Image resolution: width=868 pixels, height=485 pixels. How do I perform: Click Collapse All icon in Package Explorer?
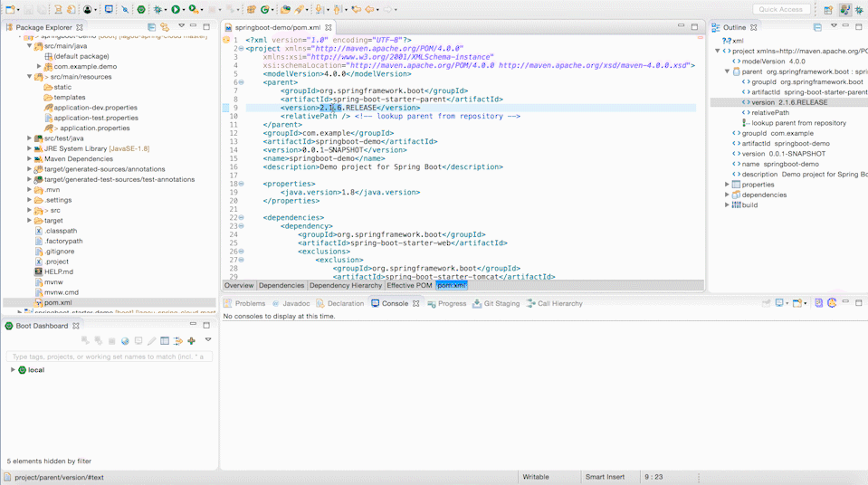152,27
